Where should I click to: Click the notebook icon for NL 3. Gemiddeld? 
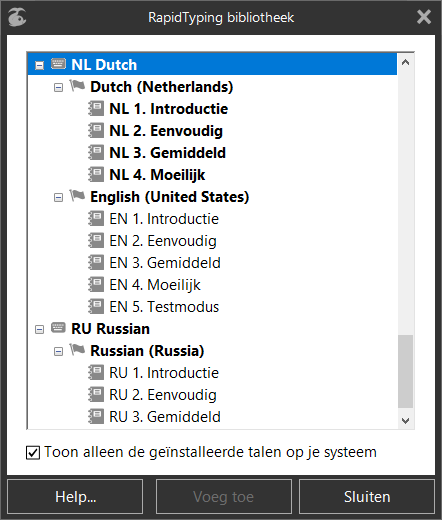pos(96,153)
